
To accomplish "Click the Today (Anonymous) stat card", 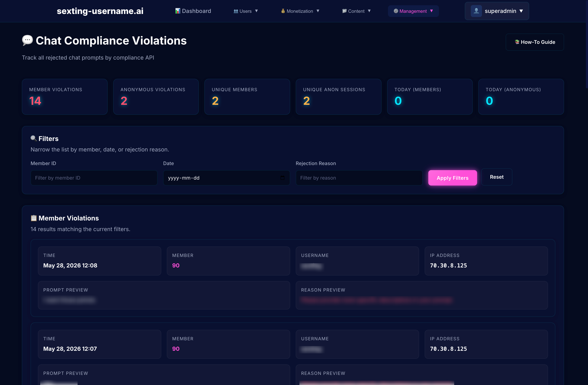I will 521,97.
